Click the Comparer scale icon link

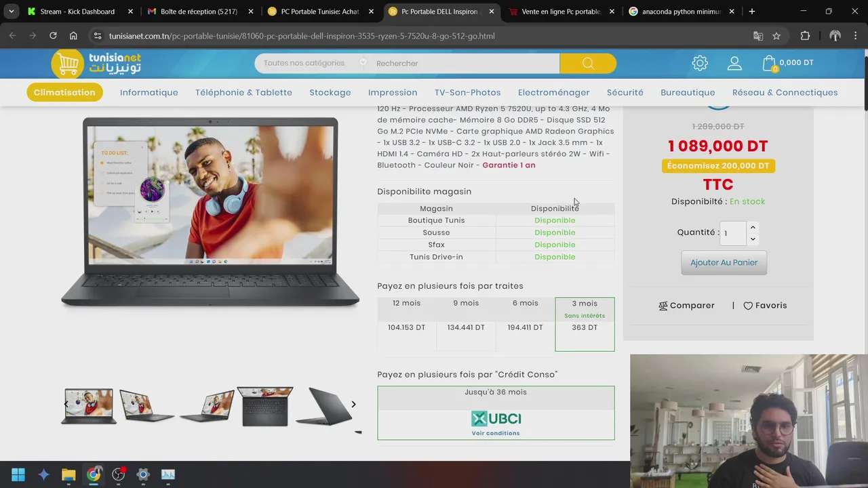coord(686,306)
